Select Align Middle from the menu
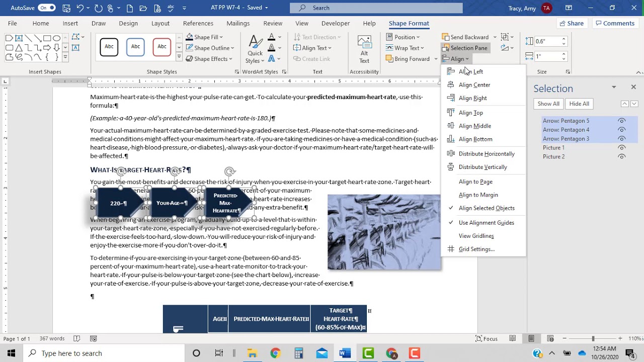This screenshot has height=362, width=644. [x=474, y=126]
